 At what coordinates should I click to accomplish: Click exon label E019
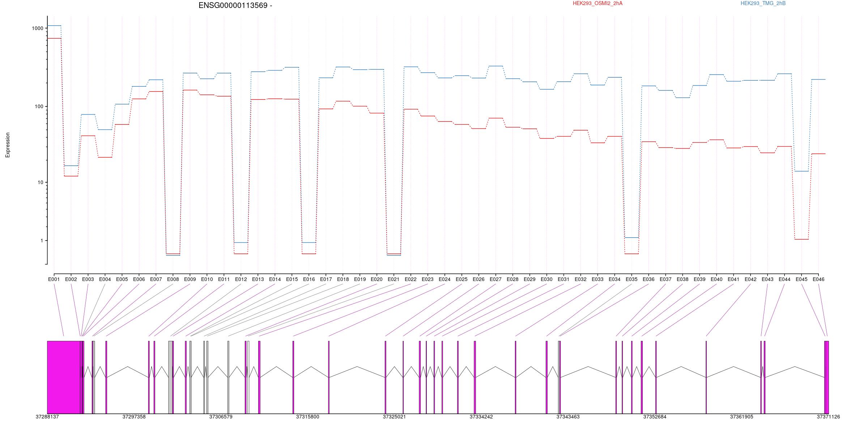tap(360, 280)
